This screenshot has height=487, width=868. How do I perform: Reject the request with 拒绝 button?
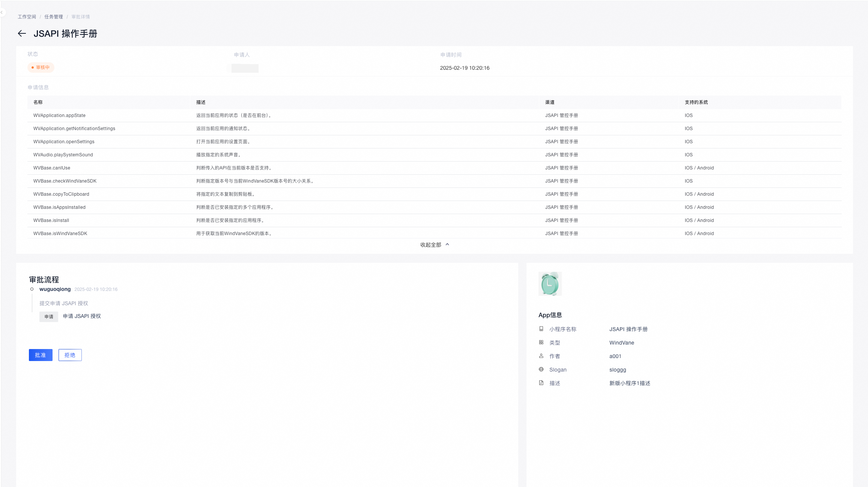[x=70, y=355]
